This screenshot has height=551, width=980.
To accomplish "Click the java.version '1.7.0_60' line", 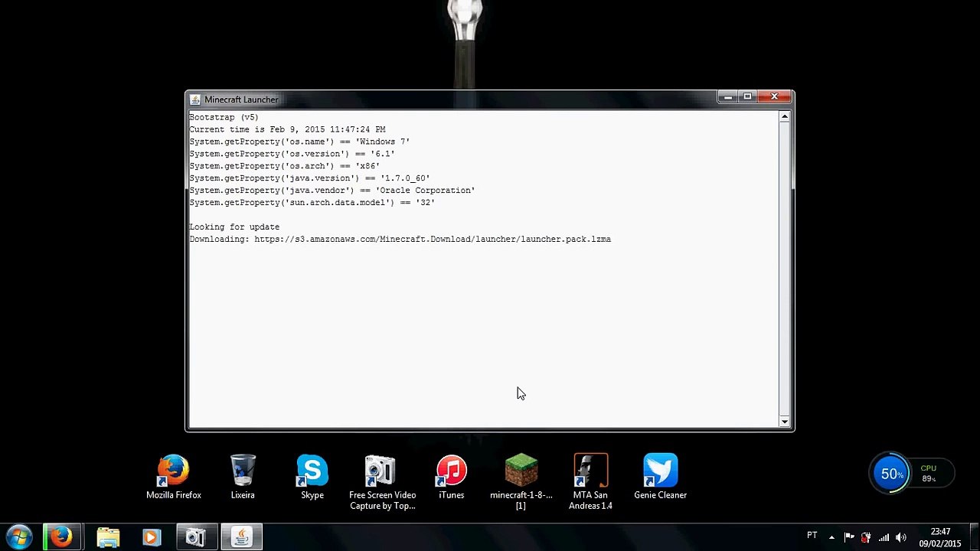I will click(309, 178).
